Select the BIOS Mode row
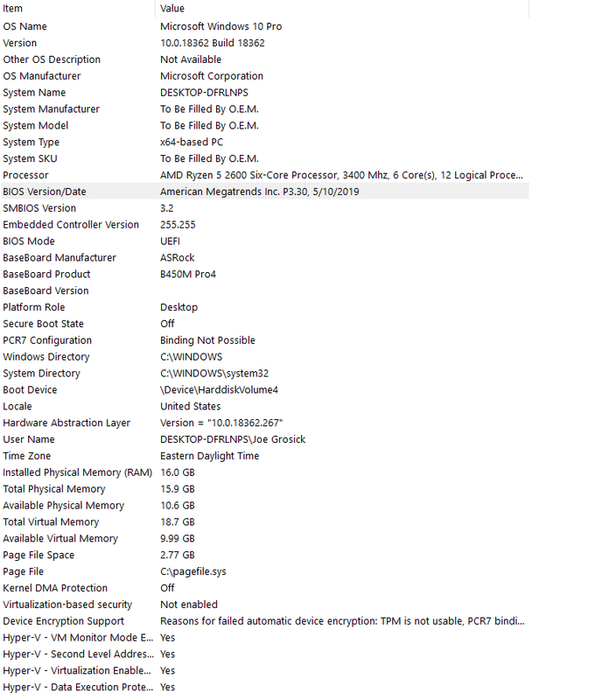This screenshot has height=700, width=595. [x=265, y=241]
